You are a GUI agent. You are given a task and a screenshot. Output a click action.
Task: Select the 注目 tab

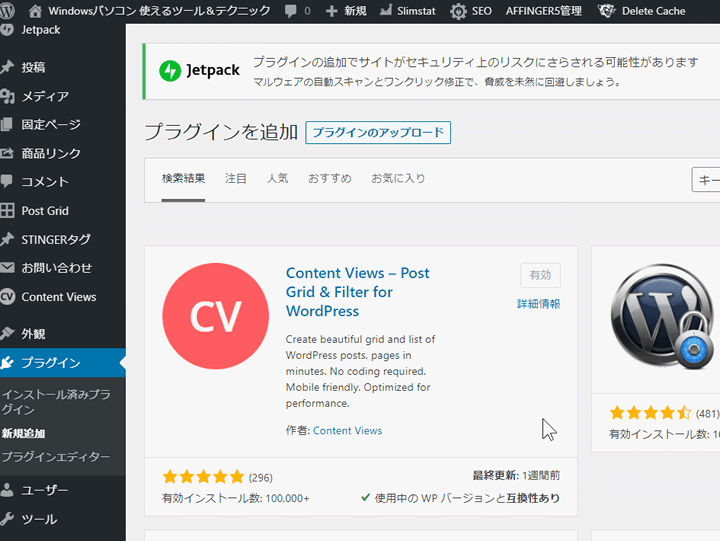click(x=236, y=178)
